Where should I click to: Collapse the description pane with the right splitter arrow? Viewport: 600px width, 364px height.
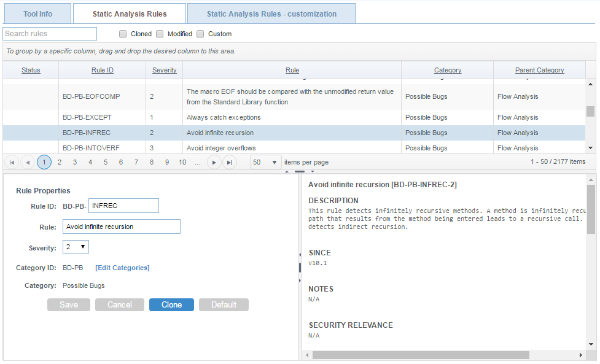(300, 281)
